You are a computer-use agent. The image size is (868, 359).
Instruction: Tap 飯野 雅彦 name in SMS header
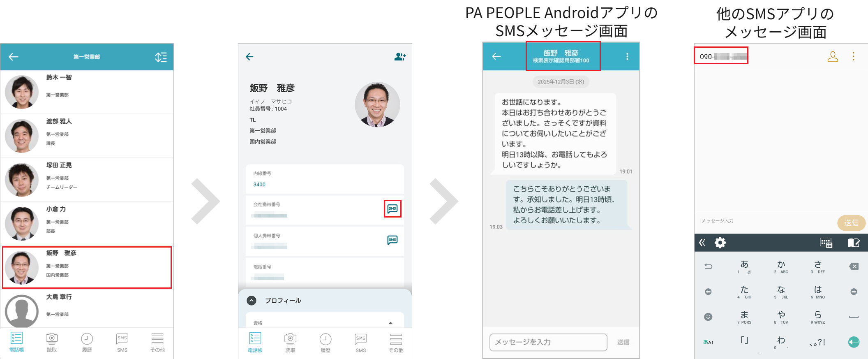coord(561,53)
